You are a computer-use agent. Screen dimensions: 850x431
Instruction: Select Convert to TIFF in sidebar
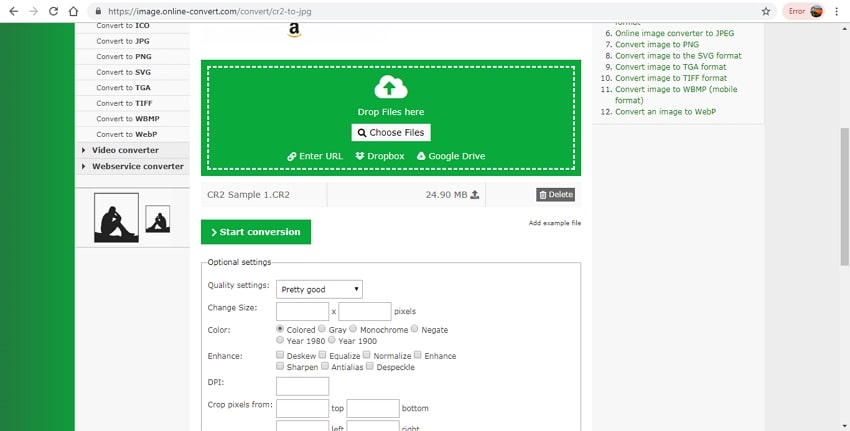(x=116, y=103)
